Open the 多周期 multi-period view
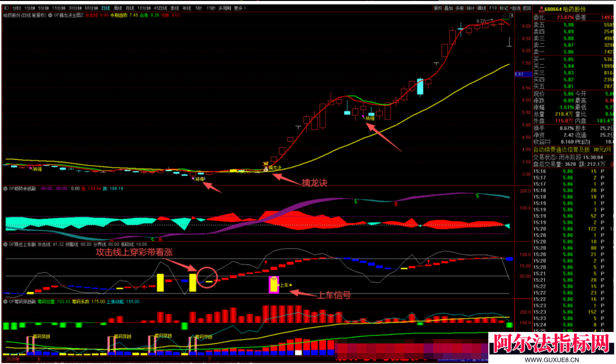Screen dimensions: 616x364 (225, 8)
